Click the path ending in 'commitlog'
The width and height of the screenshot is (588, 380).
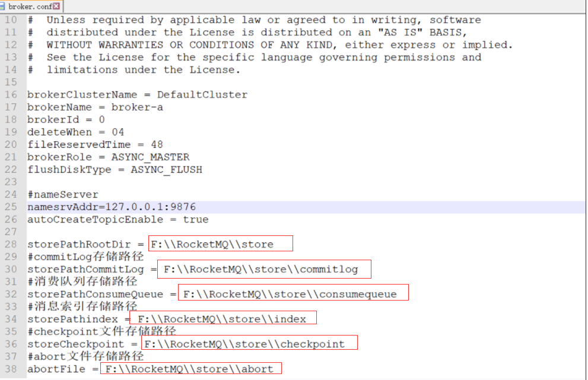261,270
